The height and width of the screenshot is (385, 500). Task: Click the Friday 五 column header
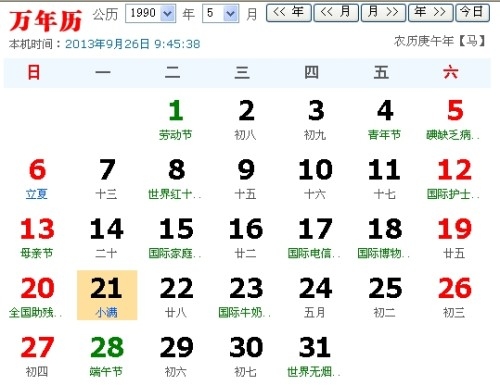point(381,72)
